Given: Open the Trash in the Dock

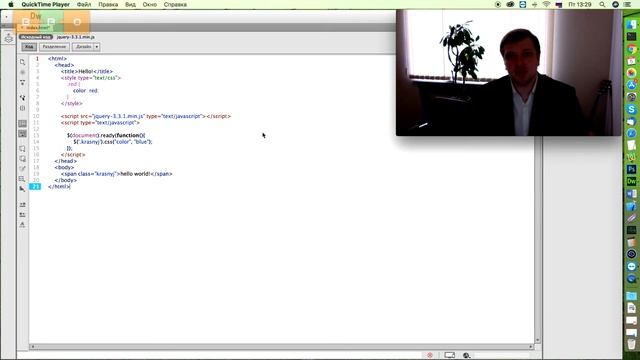Looking at the screenshot, I should pos(631,344).
